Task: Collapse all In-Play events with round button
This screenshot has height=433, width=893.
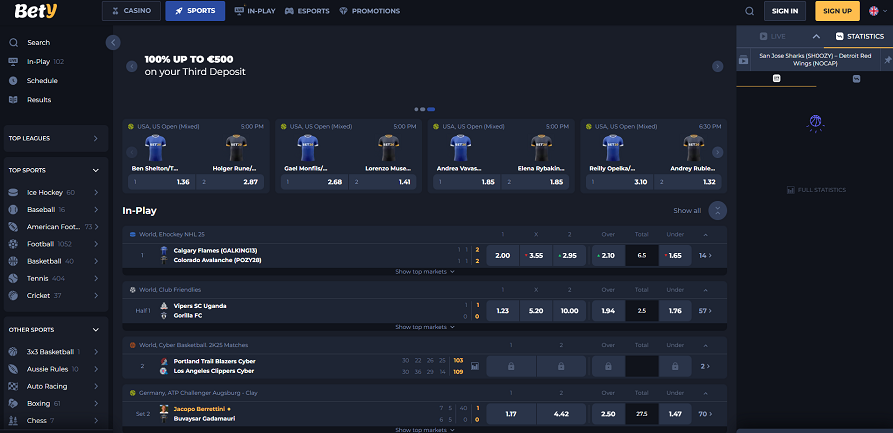Action: click(718, 210)
